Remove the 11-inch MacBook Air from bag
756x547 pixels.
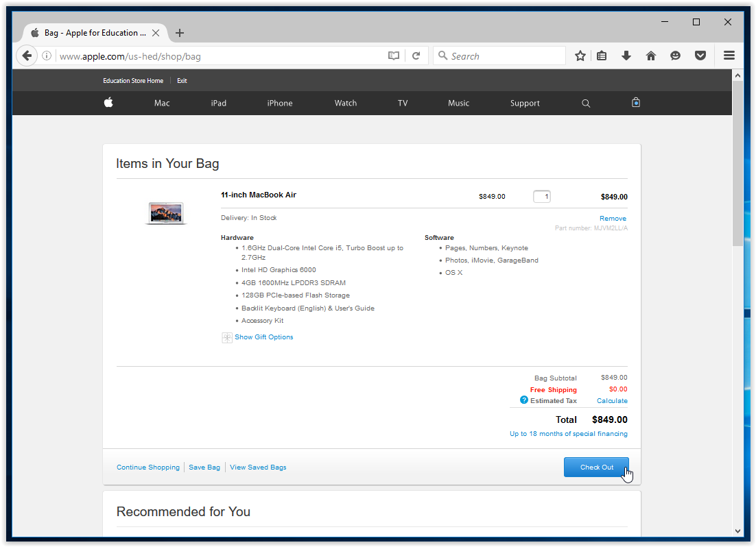coord(613,218)
